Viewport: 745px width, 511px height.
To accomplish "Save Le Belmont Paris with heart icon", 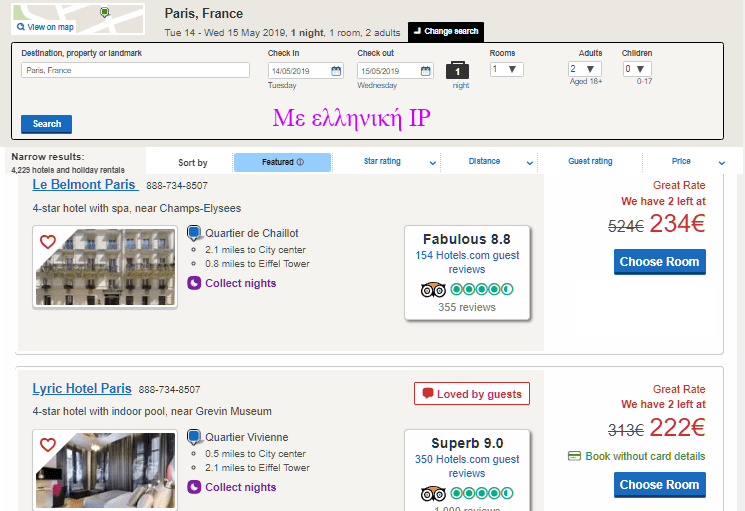I will 48,242.
